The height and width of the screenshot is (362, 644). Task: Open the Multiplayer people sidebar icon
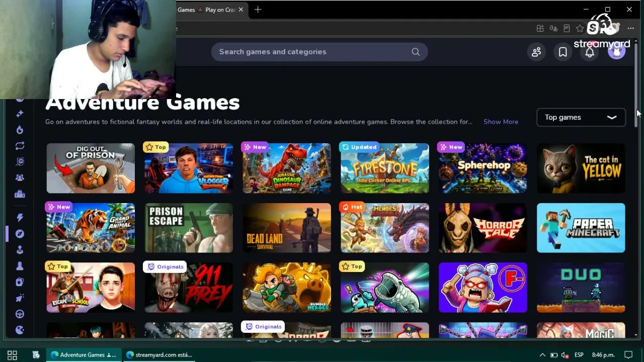[20, 177]
